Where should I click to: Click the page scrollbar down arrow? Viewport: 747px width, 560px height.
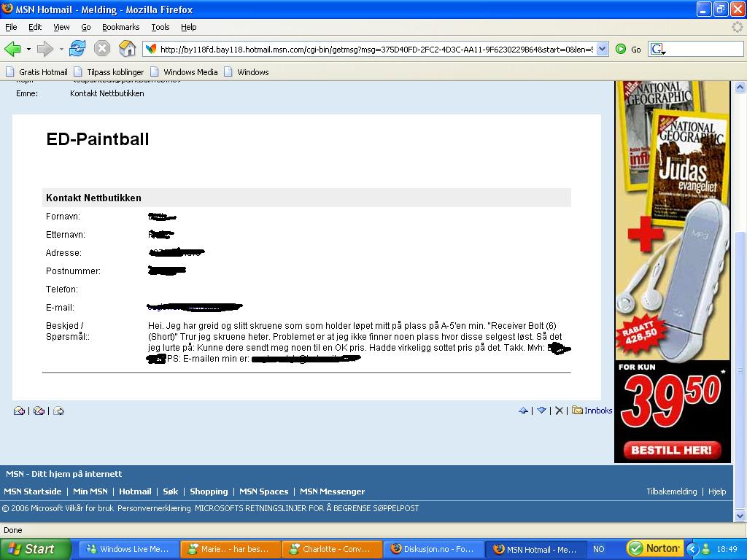(740, 516)
